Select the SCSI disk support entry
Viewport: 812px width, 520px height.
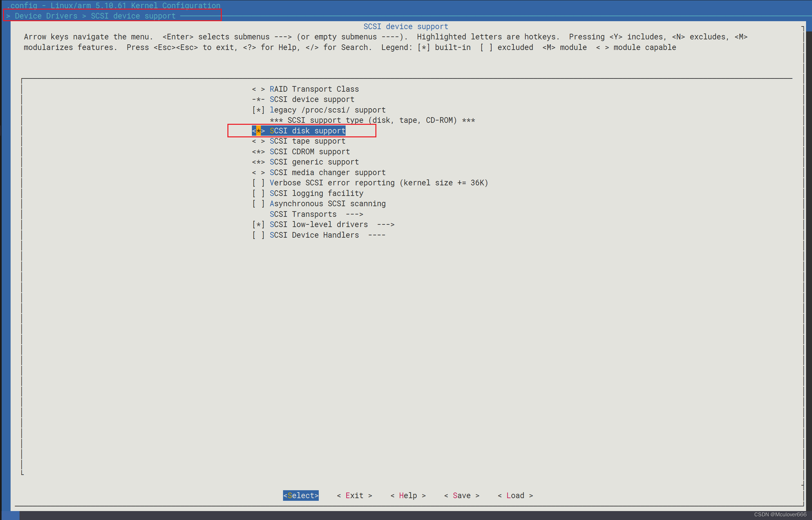[x=307, y=131]
